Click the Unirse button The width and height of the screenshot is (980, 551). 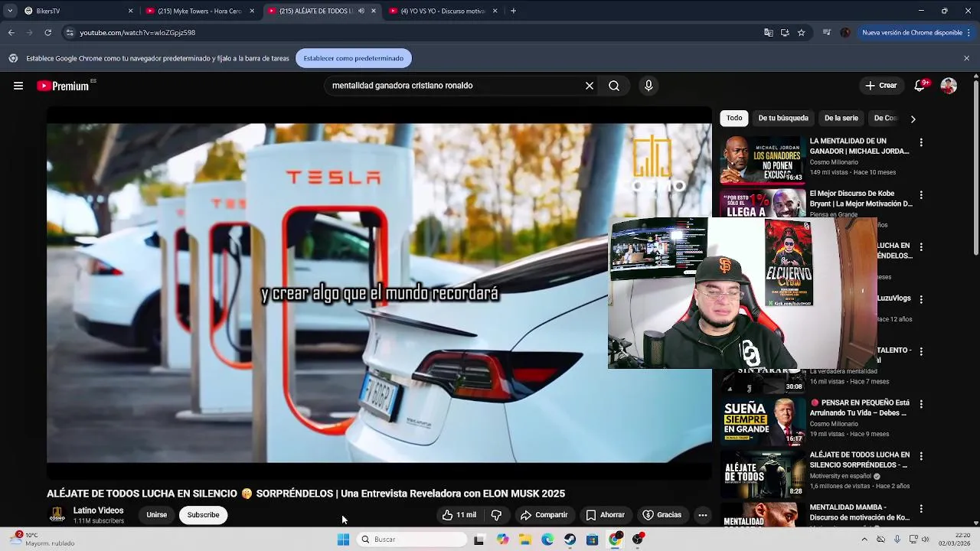coord(156,515)
